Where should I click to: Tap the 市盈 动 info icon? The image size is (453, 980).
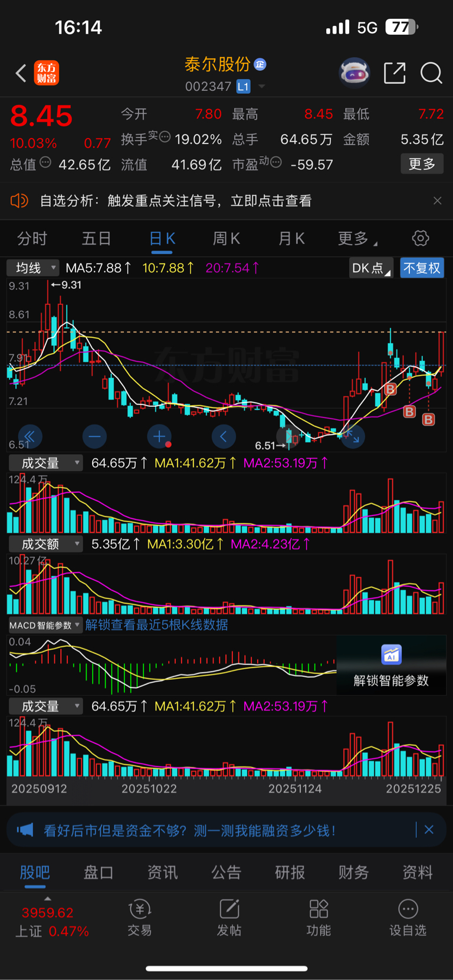tap(275, 162)
